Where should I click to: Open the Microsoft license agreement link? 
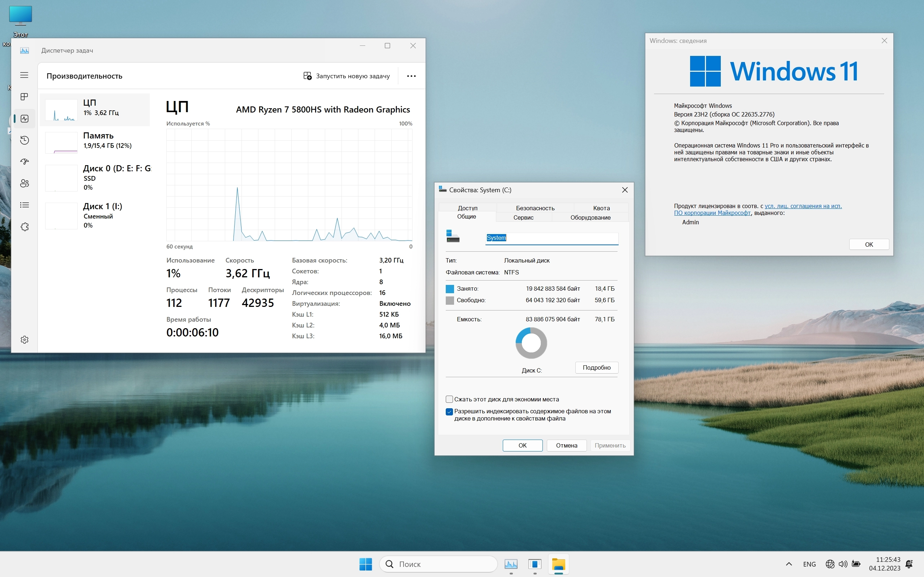(803, 206)
